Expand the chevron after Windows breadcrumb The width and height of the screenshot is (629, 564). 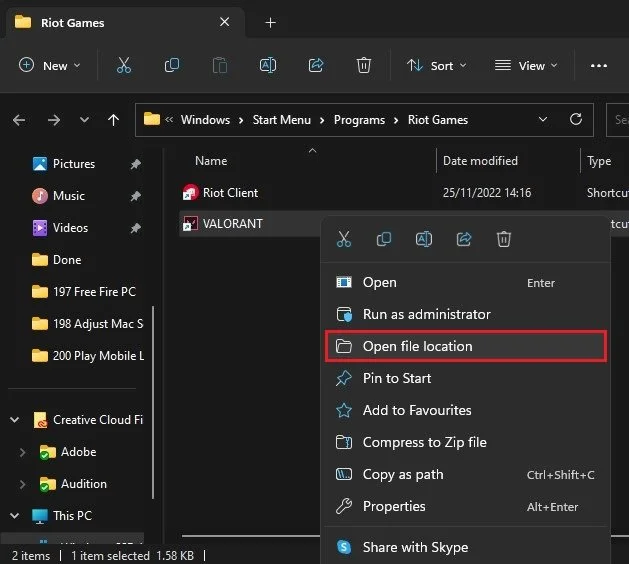241,120
